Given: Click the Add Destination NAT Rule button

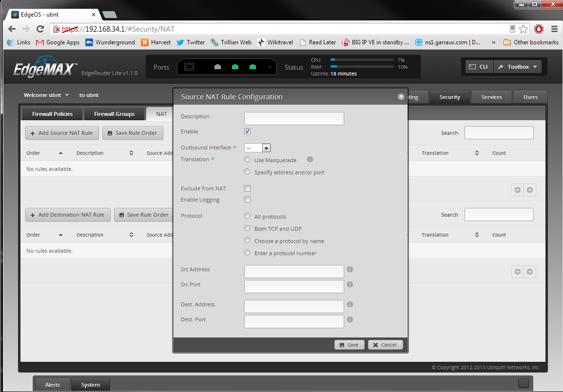Looking at the screenshot, I should 67,215.
